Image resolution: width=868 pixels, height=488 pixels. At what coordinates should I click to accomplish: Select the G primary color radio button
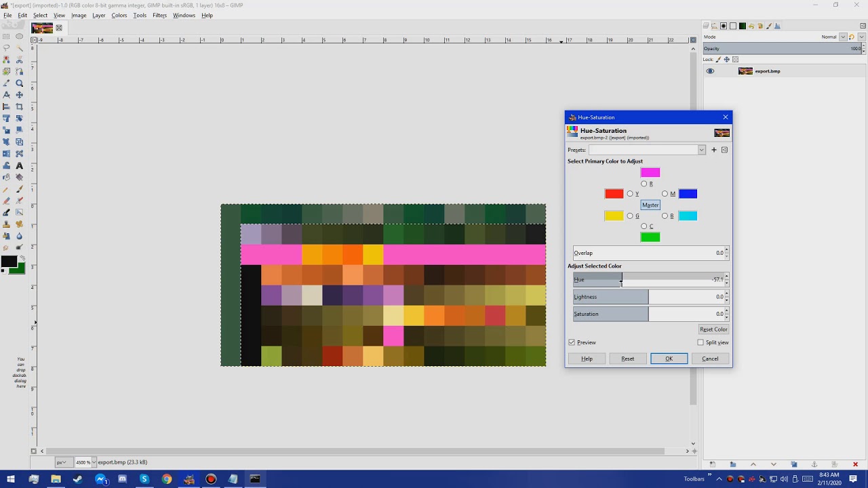click(x=630, y=216)
